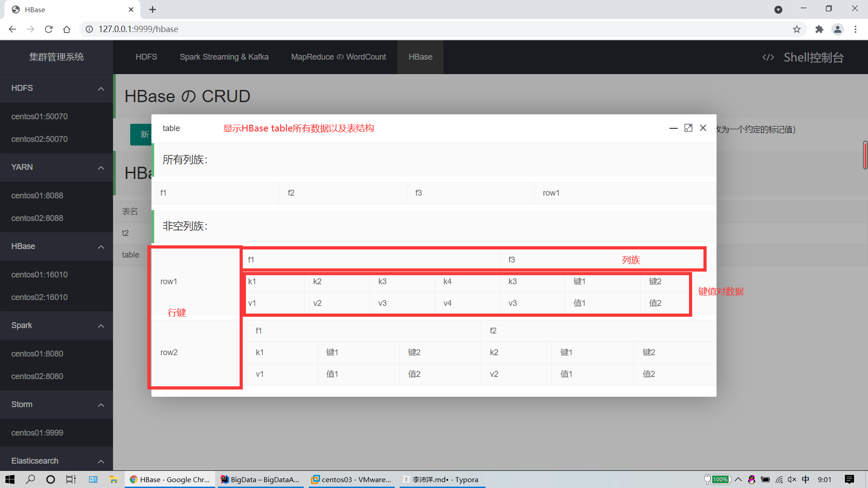Click the HBase navigation tab
Screen dimensions: 868x488
pyautogui.click(x=420, y=56)
